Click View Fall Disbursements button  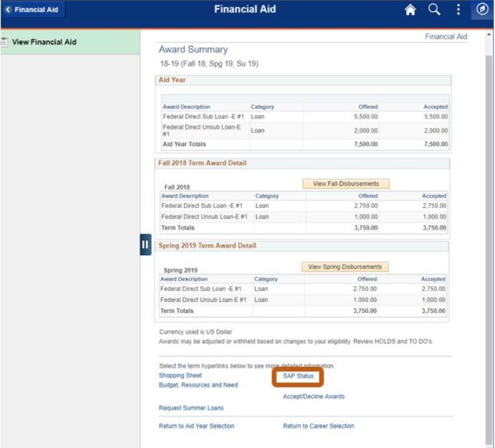point(346,184)
